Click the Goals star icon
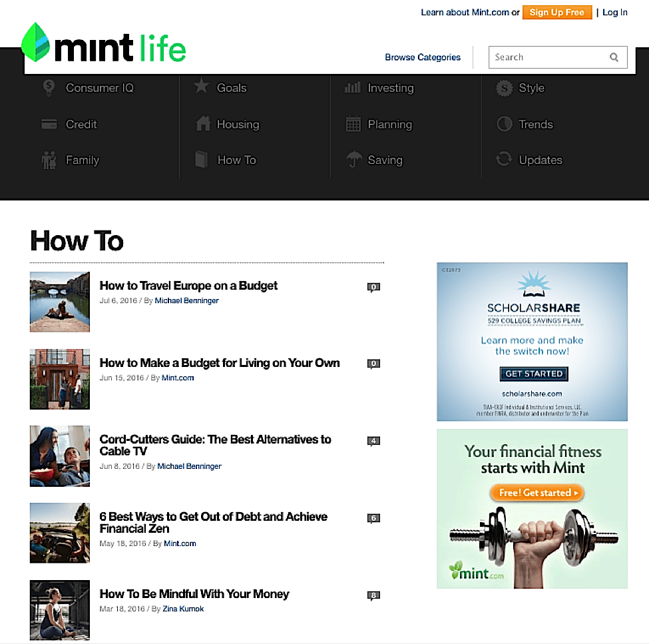This screenshot has width=649, height=644. [202, 87]
